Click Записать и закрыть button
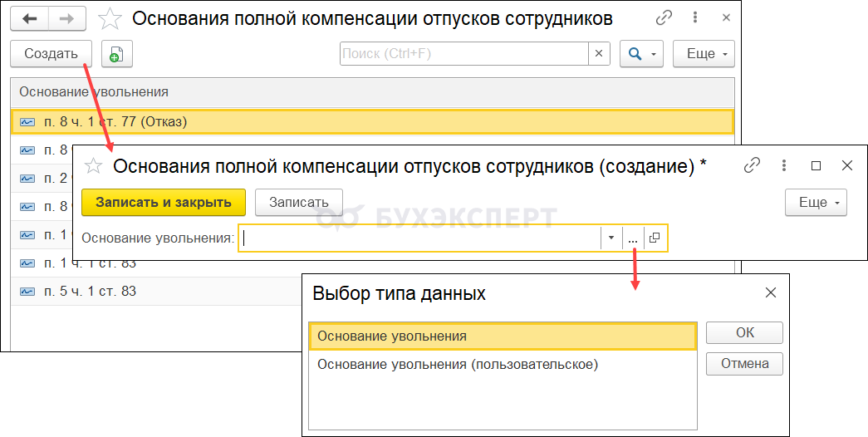This screenshot has width=868, height=437. (x=164, y=202)
